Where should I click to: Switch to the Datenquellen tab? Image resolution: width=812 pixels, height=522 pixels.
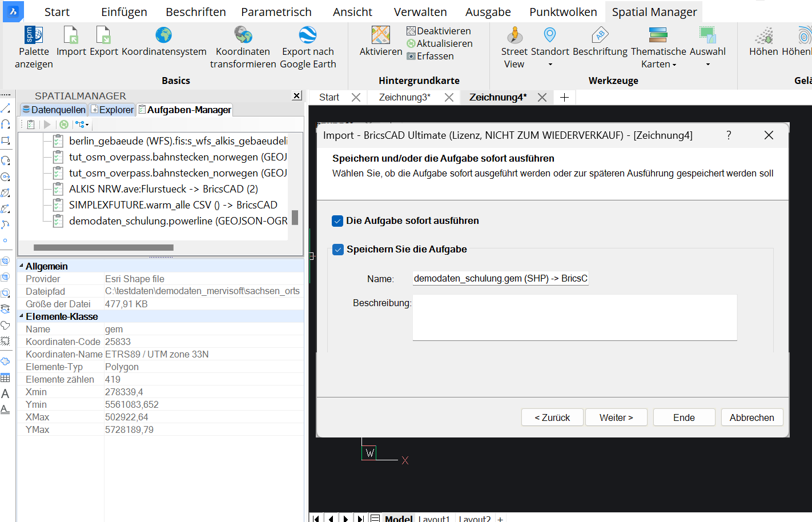(x=53, y=109)
